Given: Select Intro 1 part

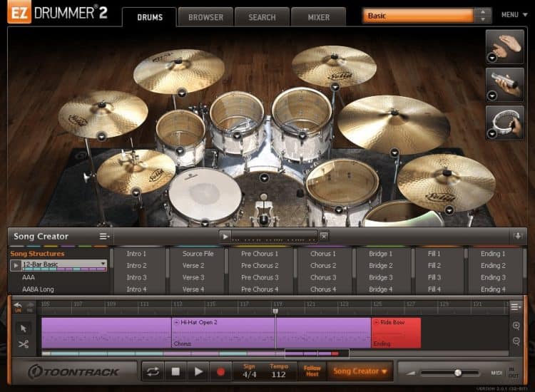Looking at the screenshot, I should tap(136, 254).
